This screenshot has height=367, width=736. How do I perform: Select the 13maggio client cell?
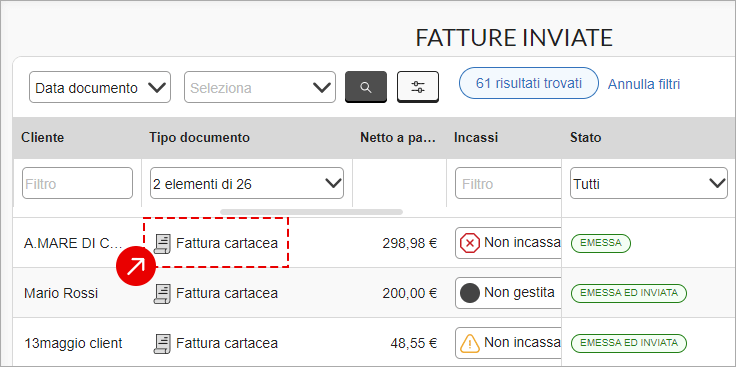(x=73, y=344)
